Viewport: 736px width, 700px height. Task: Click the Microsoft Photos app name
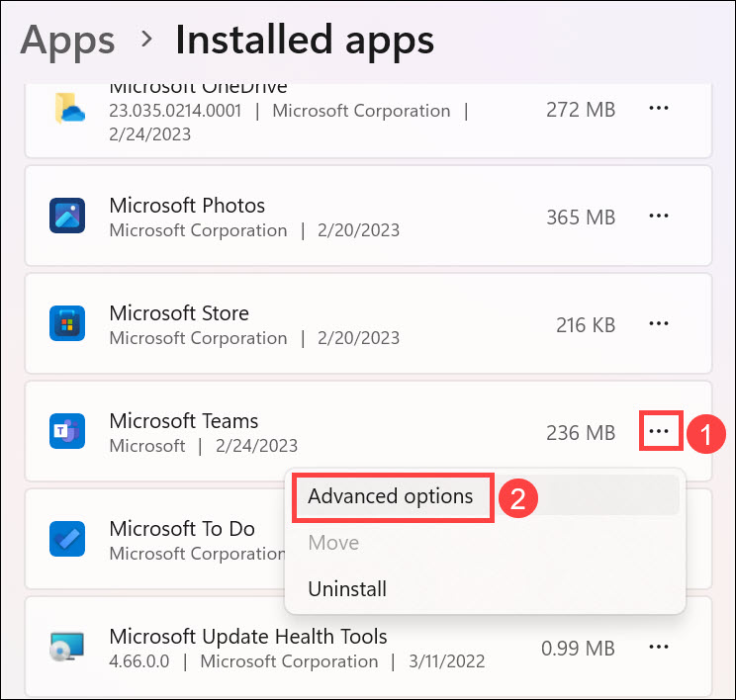(187, 206)
